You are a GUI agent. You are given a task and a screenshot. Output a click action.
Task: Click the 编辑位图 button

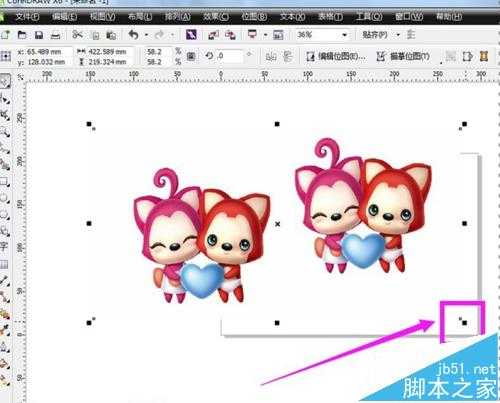(x=336, y=56)
